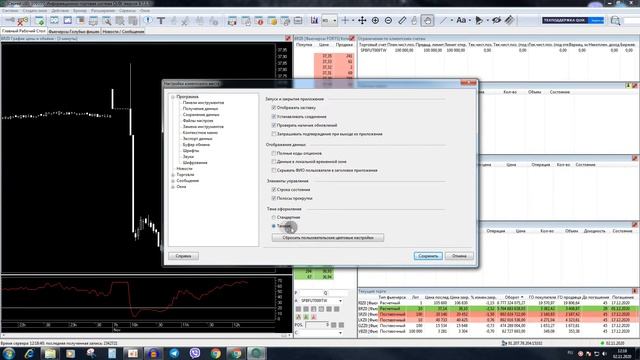The height and width of the screenshot is (360, 640).
Task: Open the dropdown arrow next to crosshair tool
Action: click(x=353, y=20)
